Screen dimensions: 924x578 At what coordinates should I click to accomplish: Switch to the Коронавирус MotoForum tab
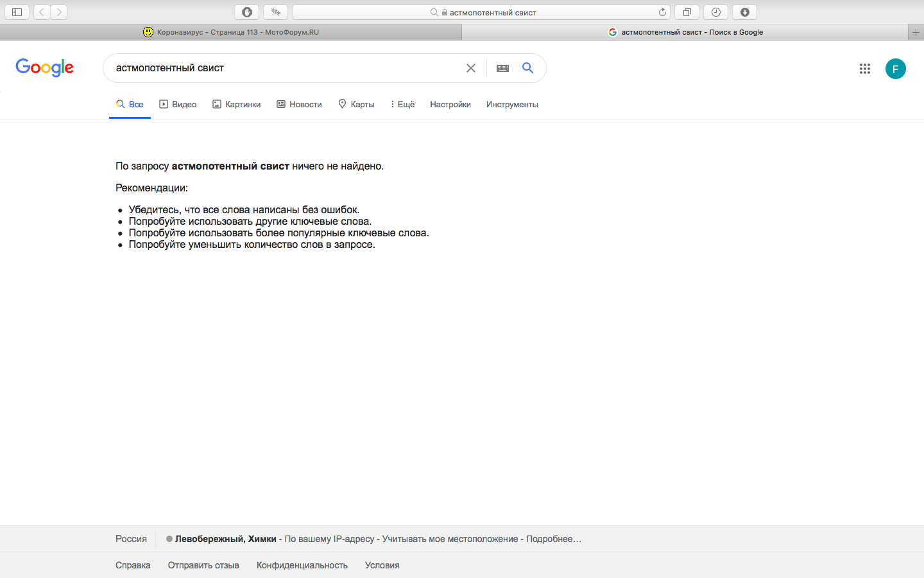tap(231, 32)
